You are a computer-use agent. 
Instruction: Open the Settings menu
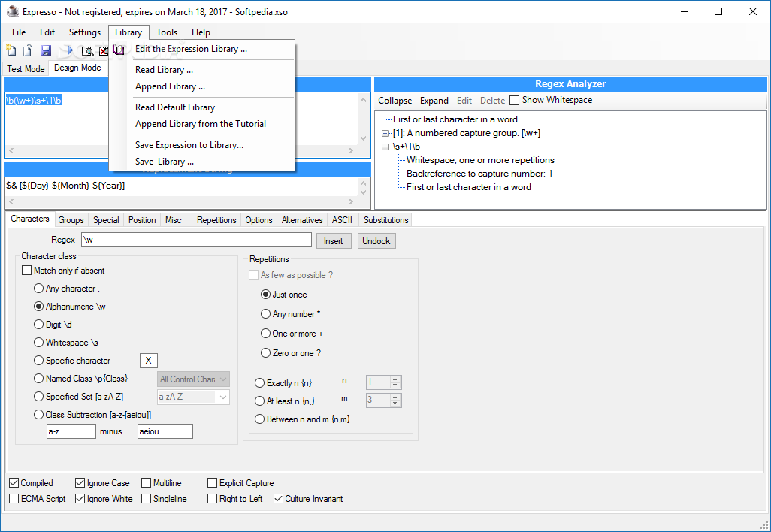point(85,32)
